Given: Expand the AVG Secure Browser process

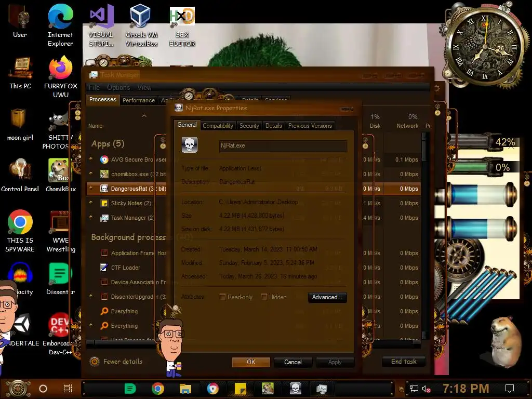Looking at the screenshot, I should 91,159.
